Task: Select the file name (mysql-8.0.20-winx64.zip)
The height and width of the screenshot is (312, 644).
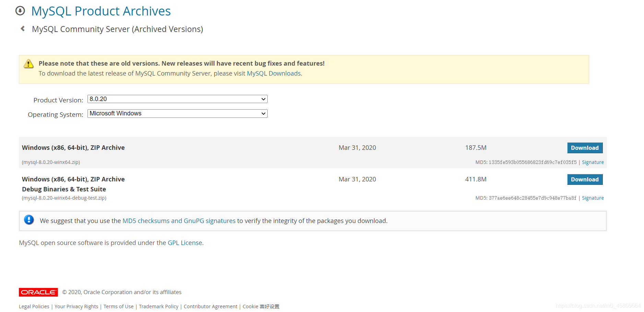Action: pyautogui.click(x=51, y=162)
